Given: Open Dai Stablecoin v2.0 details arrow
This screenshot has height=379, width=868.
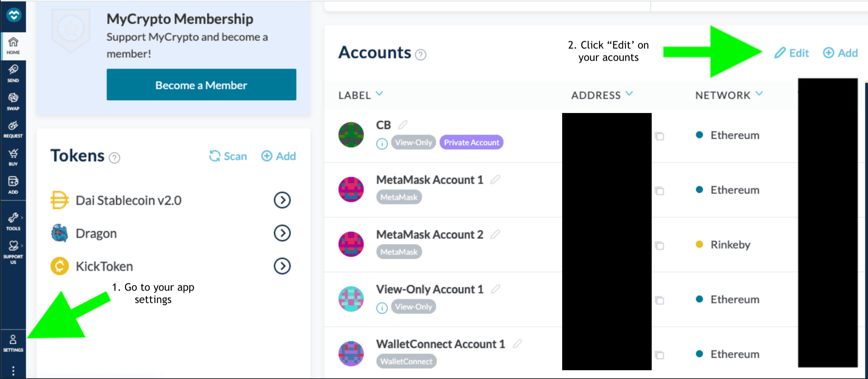Looking at the screenshot, I should (282, 200).
